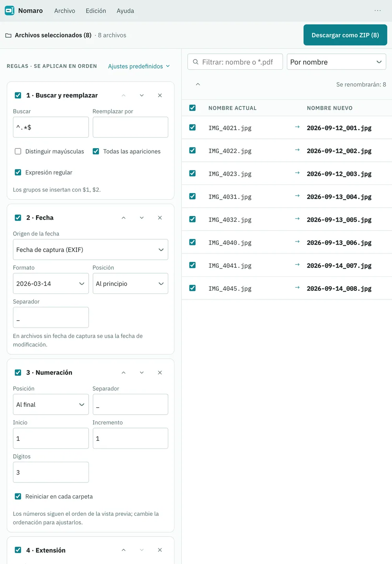The height and width of the screenshot is (564, 392).
Task: Select current name IMG_4023.jpg
Action: [230, 174]
